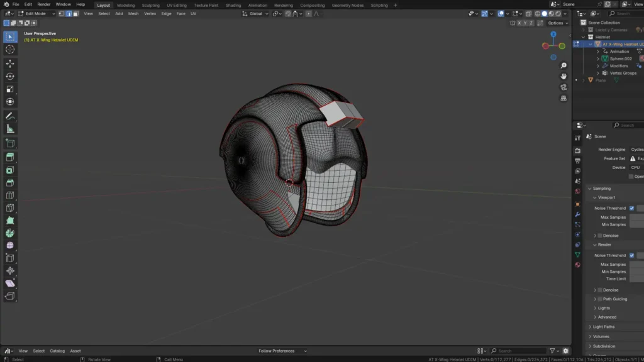
Task: Enable the Path Guiding checkbox
Action: pyautogui.click(x=600, y=299)
